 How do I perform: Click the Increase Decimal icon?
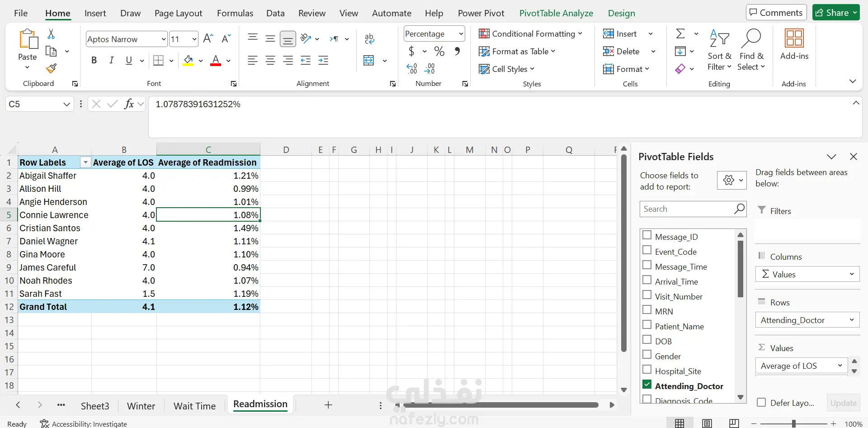(x=412, y=68)
